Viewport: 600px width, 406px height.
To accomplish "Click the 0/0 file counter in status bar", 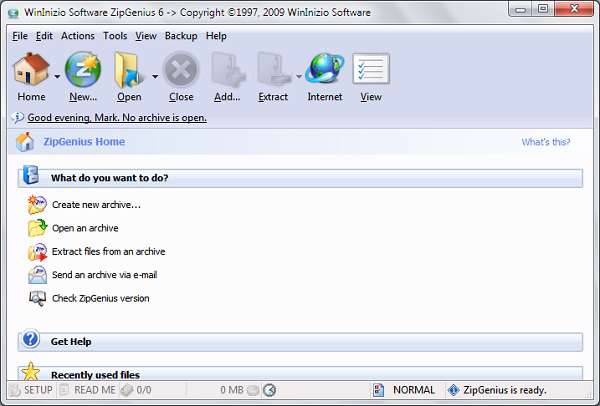I will [x=144, y=390].
